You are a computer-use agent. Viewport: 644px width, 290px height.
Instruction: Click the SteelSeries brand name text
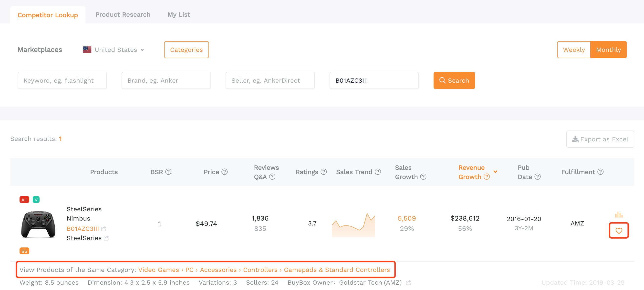[x=84, y=238]
